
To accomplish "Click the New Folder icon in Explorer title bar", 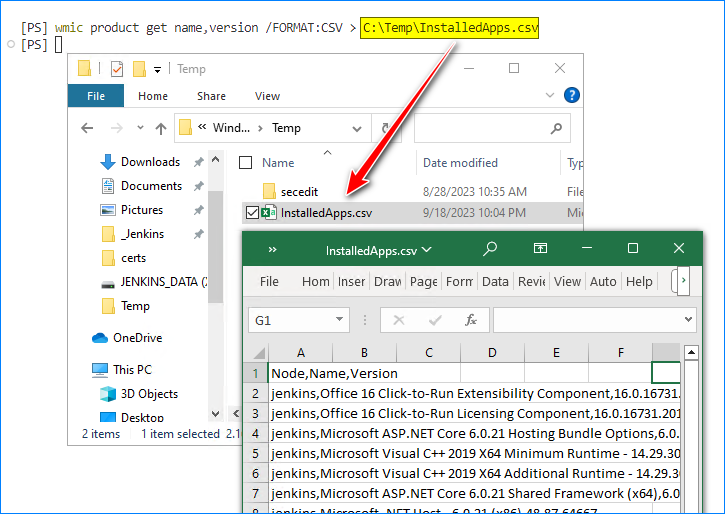I will click(x=139, y=69).
